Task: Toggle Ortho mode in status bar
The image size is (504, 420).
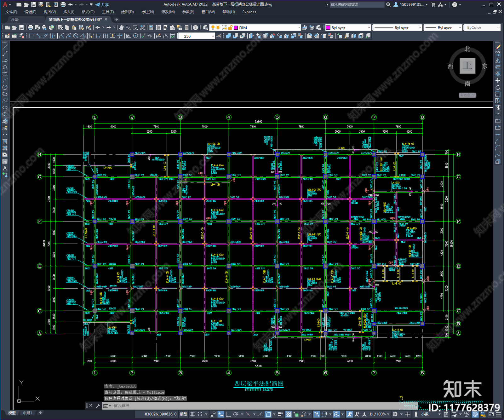Action: [228, 414]
